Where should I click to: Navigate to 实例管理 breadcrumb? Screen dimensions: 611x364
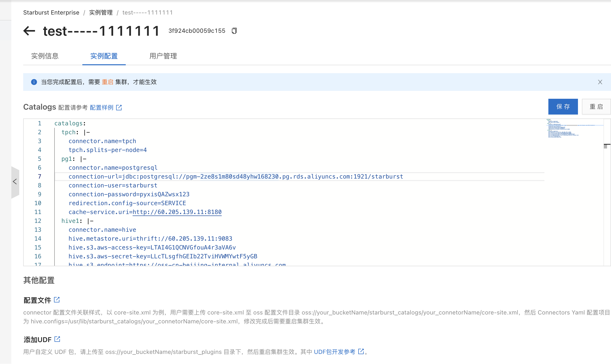(x=101, y=13)
